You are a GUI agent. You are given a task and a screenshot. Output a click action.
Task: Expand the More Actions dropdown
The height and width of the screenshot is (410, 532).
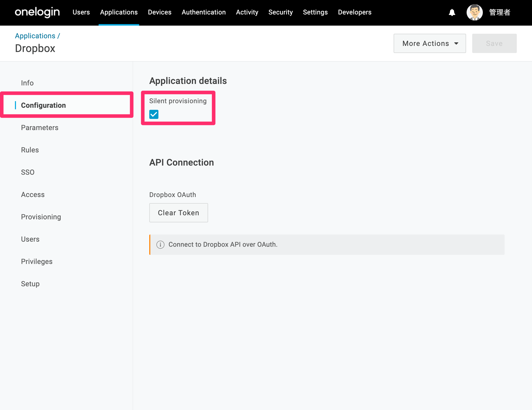(430, 43)
